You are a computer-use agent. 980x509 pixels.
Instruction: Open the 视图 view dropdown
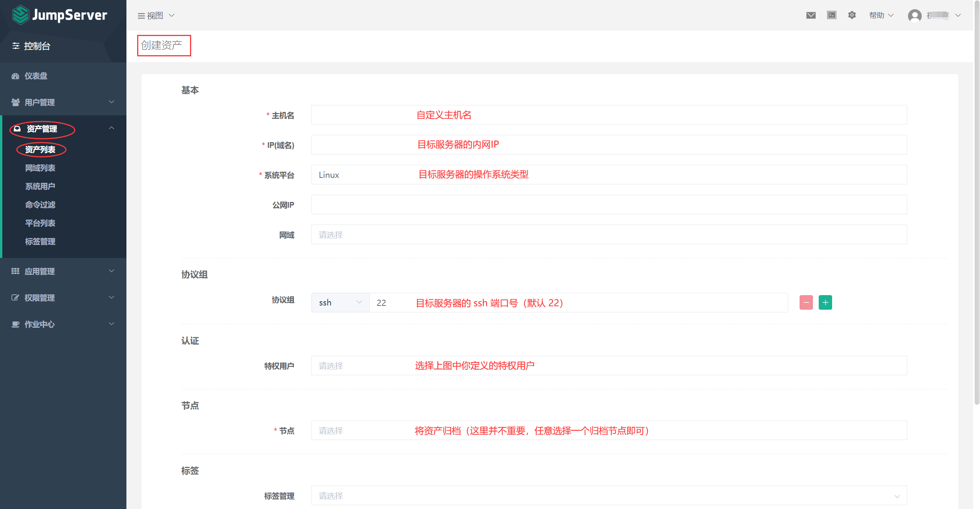coord(156,16)
